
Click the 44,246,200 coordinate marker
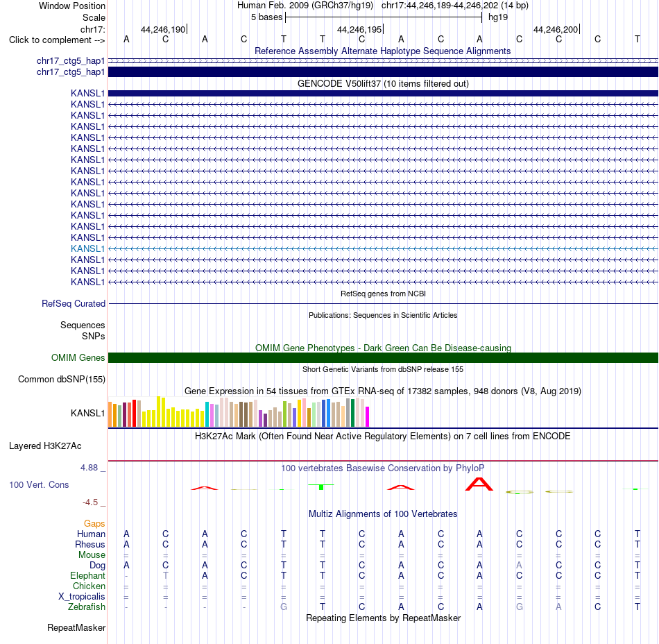coord(556,29)
